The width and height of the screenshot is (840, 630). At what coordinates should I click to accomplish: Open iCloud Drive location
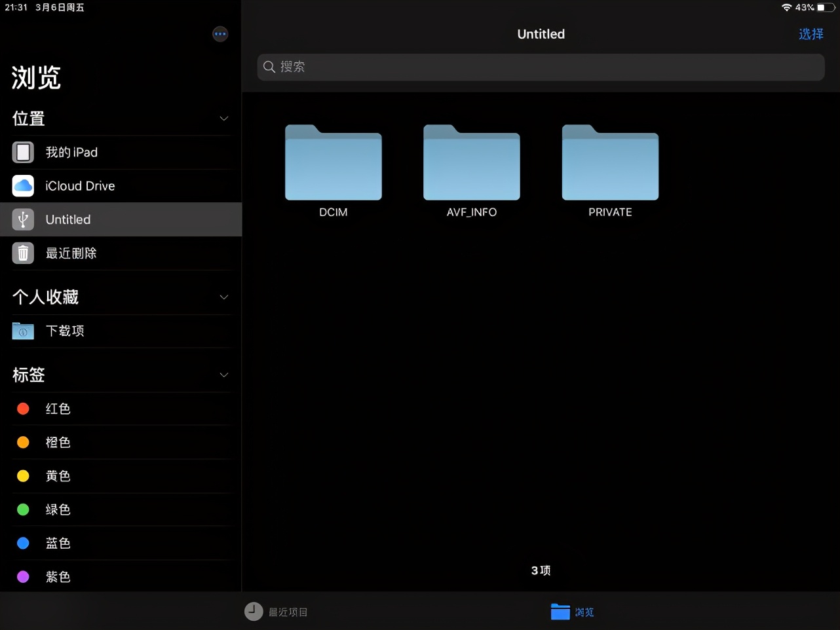[x=79, y=186]
